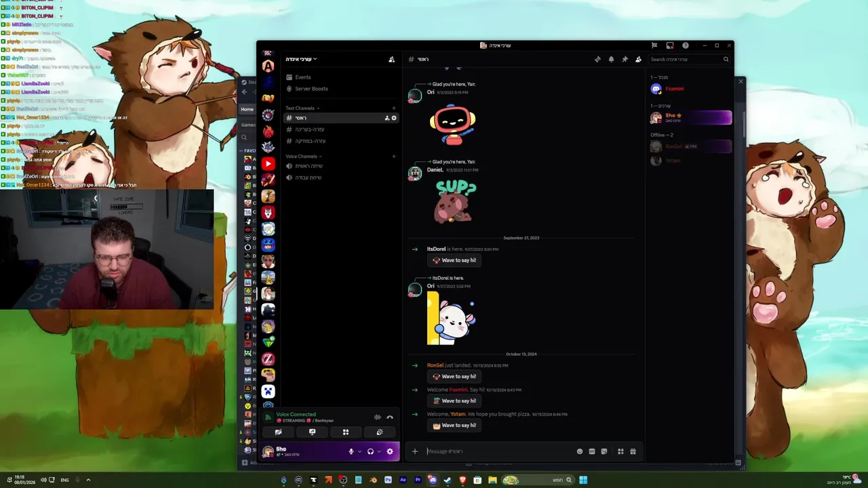
Task: Open pinned messages pin icon
Action: tap(625, 60)
